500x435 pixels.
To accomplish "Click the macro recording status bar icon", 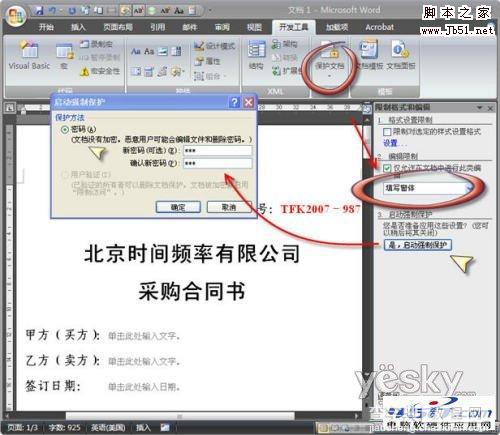I will (165, 427).
